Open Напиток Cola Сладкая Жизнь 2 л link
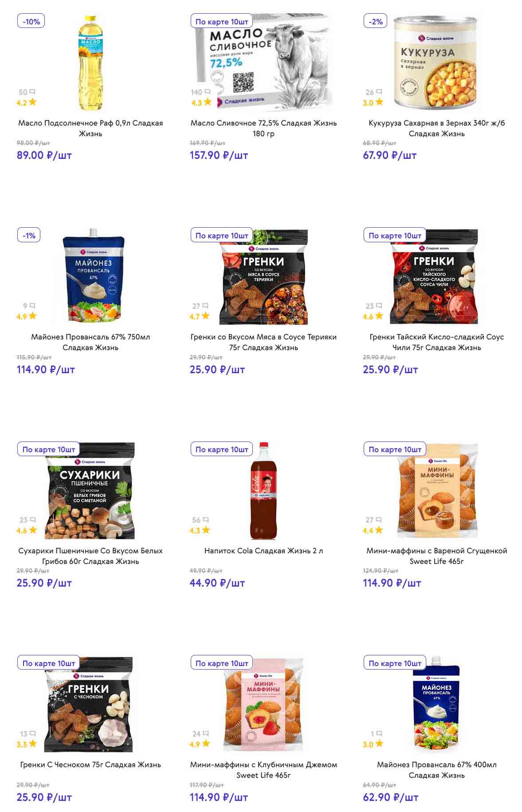 (263, 551)
